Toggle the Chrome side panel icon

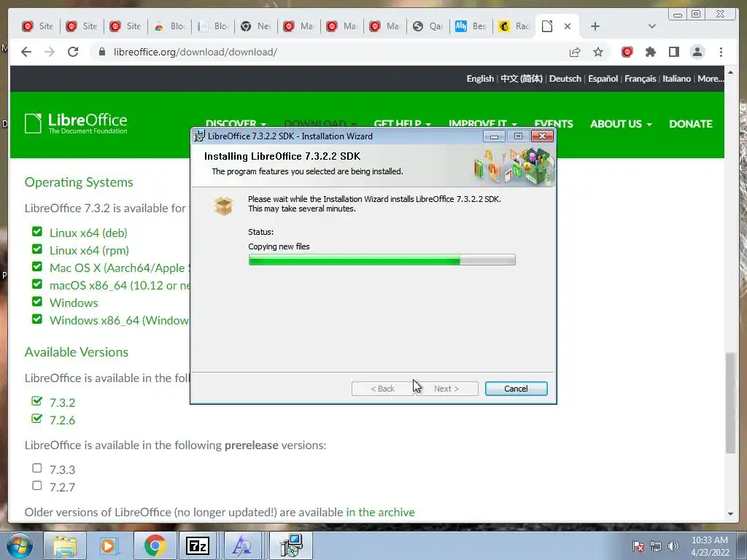coord(673,52)
